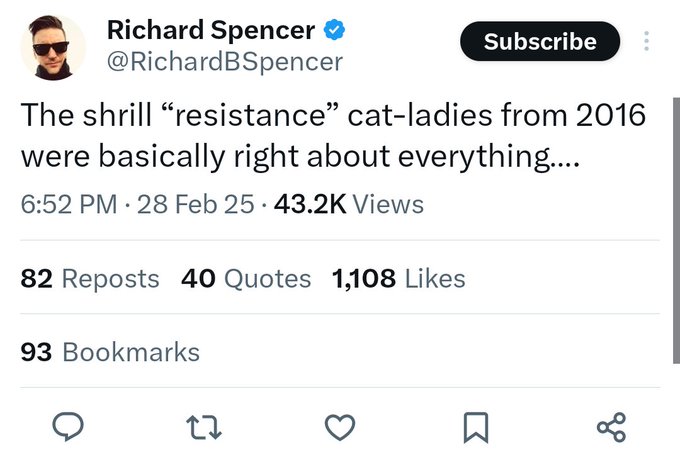Click the 6:52 PM timestamp
Screen dimensions: 680x467
[x=69, y=204]
